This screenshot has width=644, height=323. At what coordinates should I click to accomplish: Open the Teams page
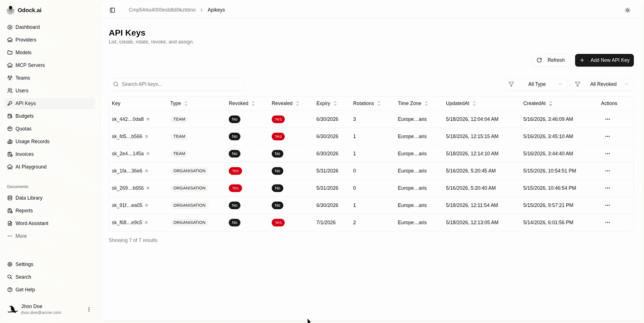coord(49,78)
